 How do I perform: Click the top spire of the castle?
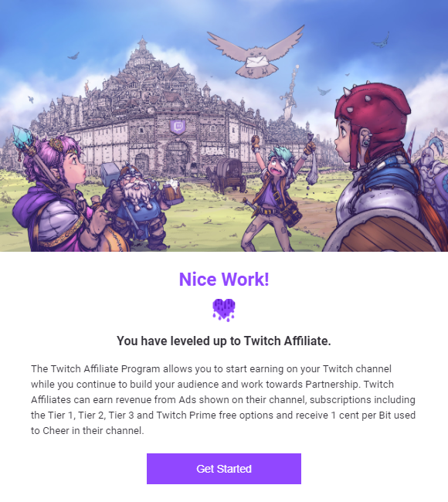(142, 45)
